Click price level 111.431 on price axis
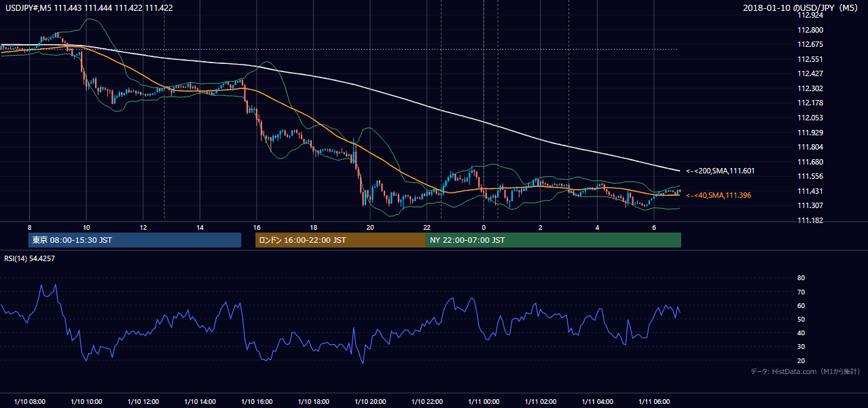 [810, 191]
